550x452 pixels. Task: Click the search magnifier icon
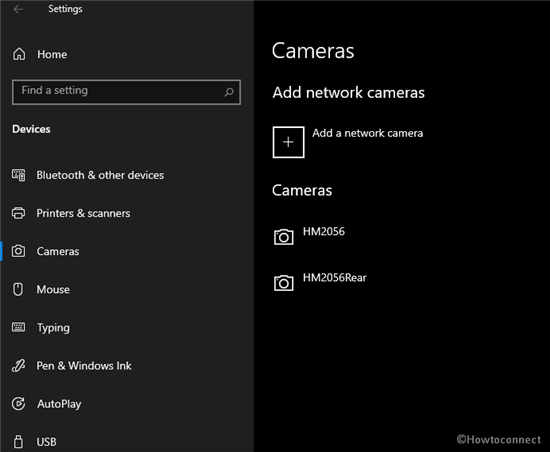pyautogui.click(x=229, y=92)
